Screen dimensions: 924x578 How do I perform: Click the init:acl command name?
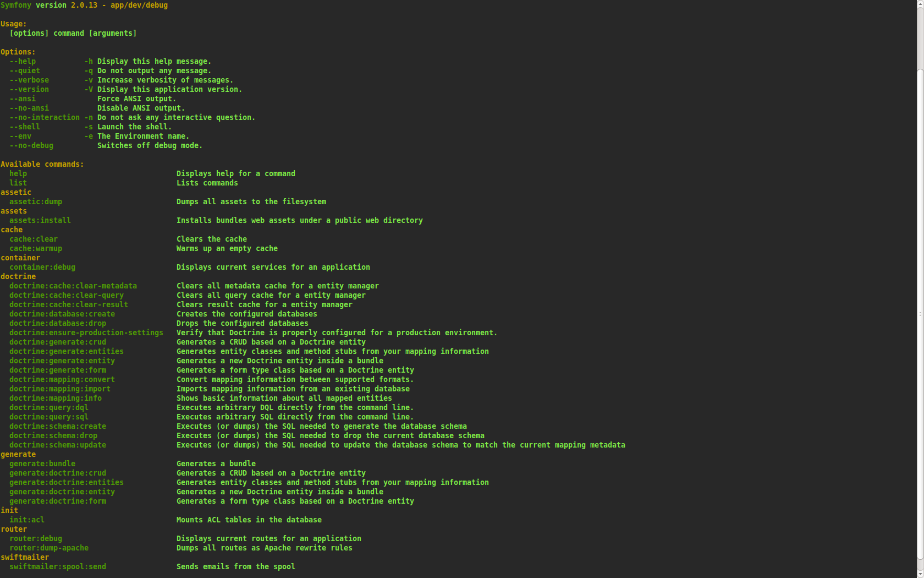(x=27, y=520)
